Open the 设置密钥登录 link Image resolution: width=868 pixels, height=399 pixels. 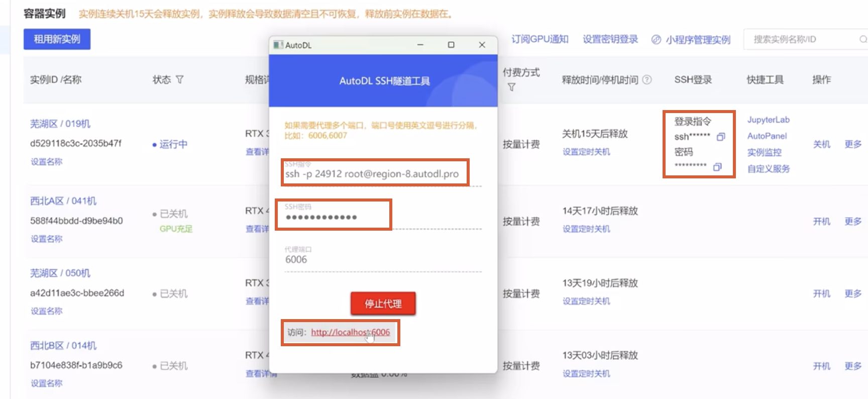pyautogui.click(x=610, y=39)
